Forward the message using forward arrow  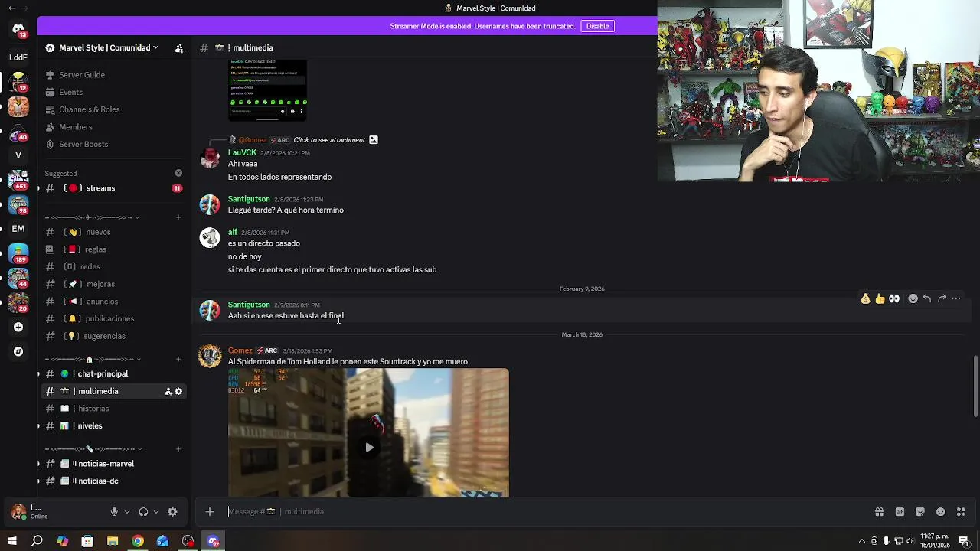pyautogui.click(x=942, y=298)
